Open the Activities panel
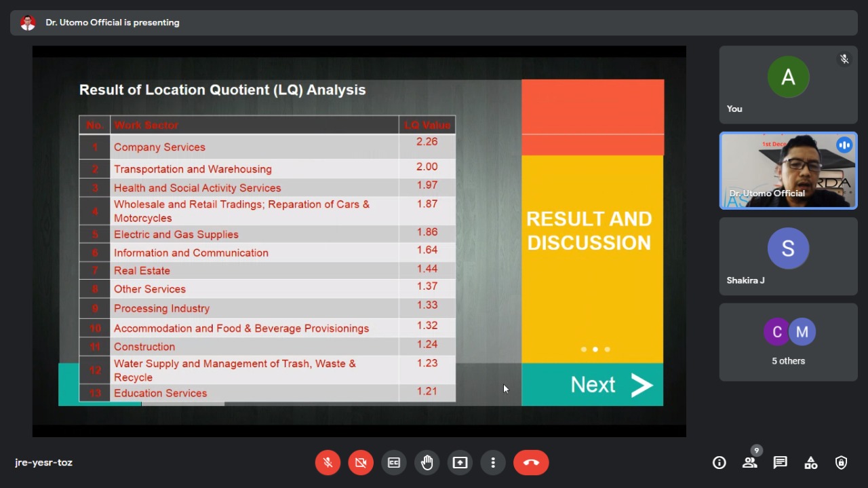 (x=811, y=463)
